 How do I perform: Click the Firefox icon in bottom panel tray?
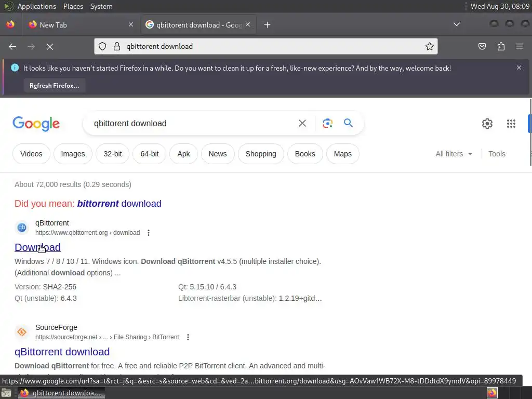click(492, 393)
